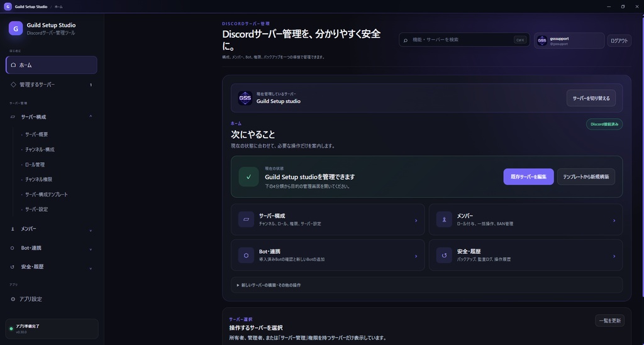
Task: Click the 次にやること heading
Action: 253,134
